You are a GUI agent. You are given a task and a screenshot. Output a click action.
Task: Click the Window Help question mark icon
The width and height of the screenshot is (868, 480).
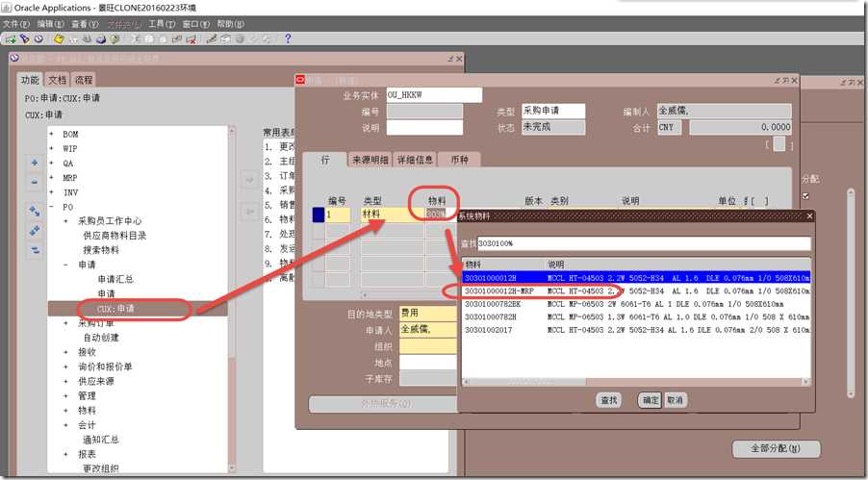288,38
